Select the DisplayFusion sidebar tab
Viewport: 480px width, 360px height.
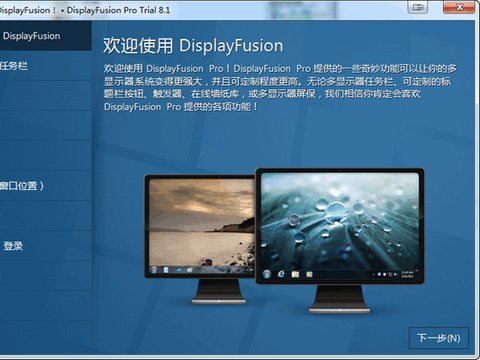click(46, 36)
